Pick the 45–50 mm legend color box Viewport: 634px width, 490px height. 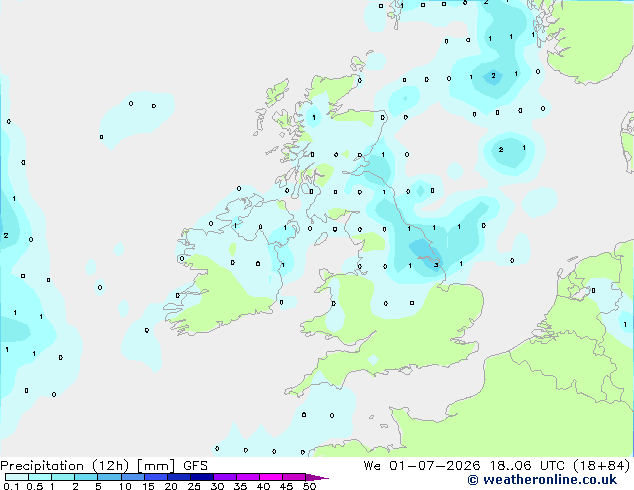[294, 477]
